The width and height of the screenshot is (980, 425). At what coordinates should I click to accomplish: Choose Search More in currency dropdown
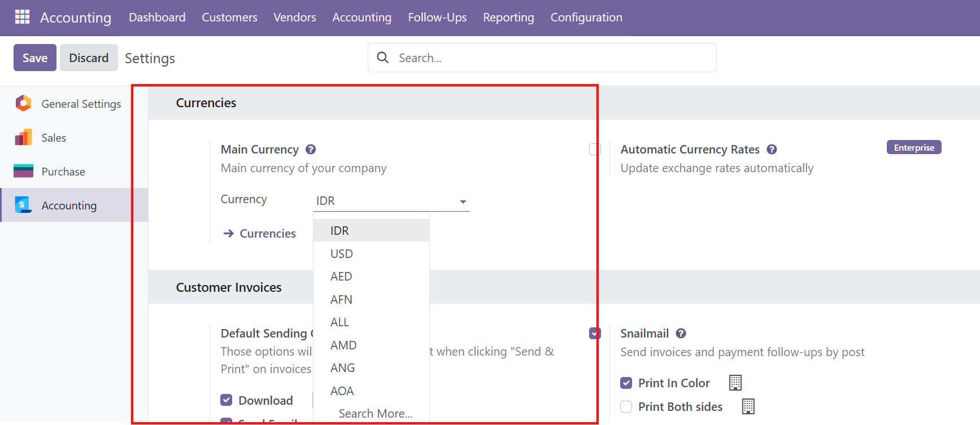[x=375, y=414]
